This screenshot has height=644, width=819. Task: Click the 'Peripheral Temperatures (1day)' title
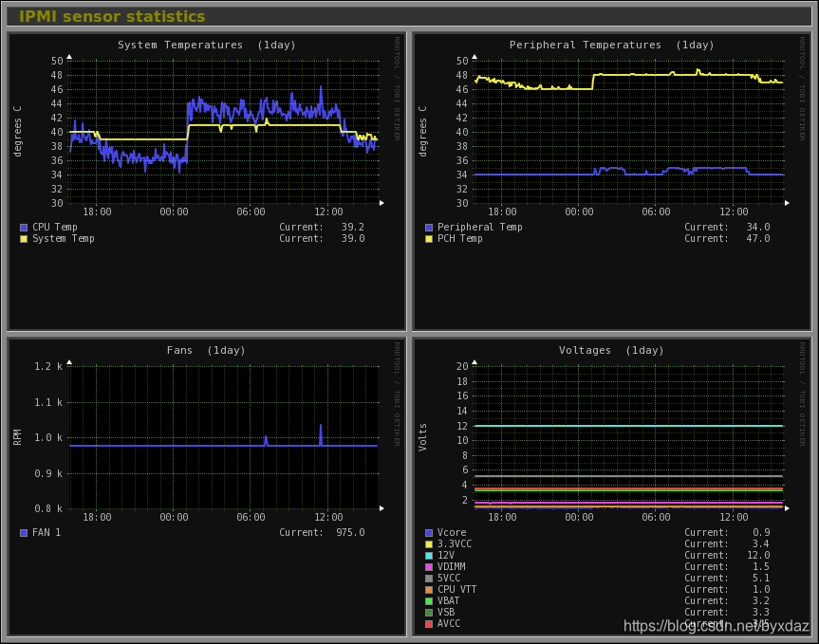[611, 45]
